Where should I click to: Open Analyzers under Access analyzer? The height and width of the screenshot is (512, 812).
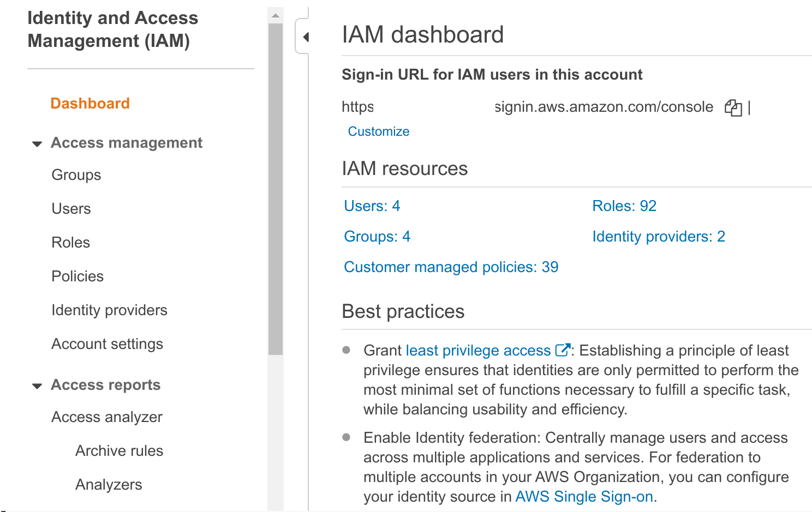(109, 485)
